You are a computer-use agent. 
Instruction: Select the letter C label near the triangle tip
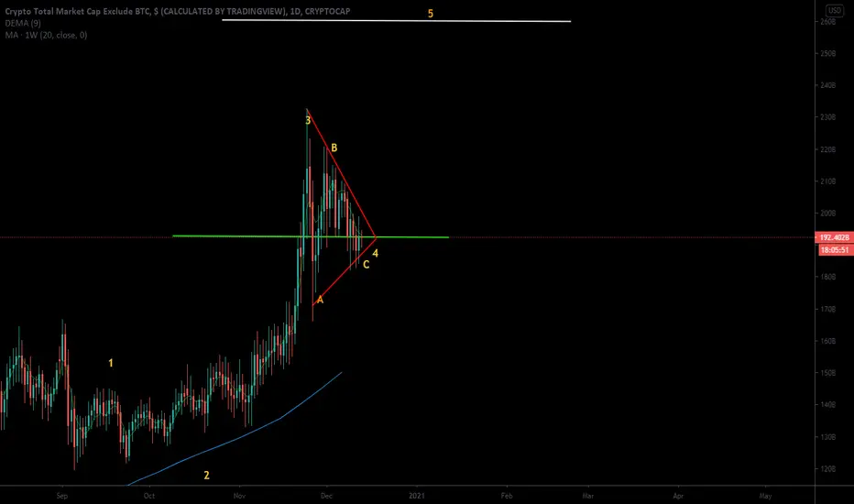pyautogui.click(x=366, y=264)
